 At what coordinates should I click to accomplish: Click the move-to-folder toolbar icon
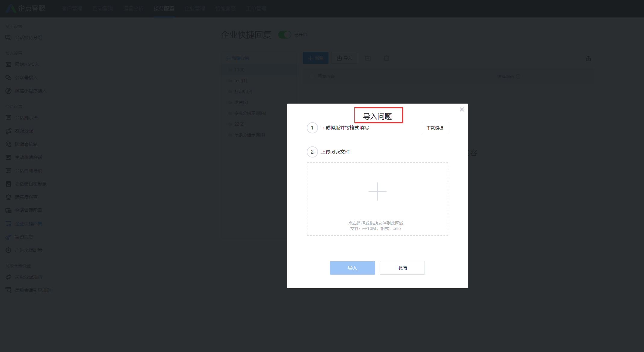368,58
